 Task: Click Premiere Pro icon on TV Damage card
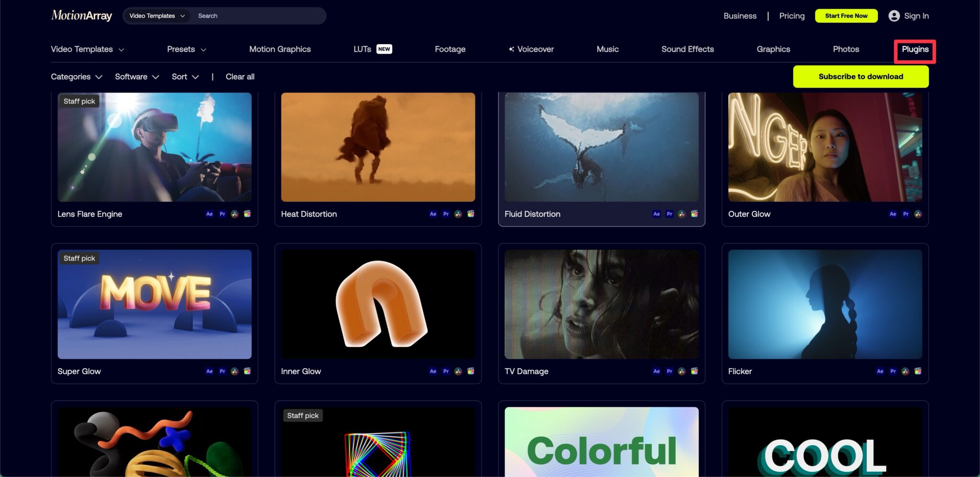point(669,371)
